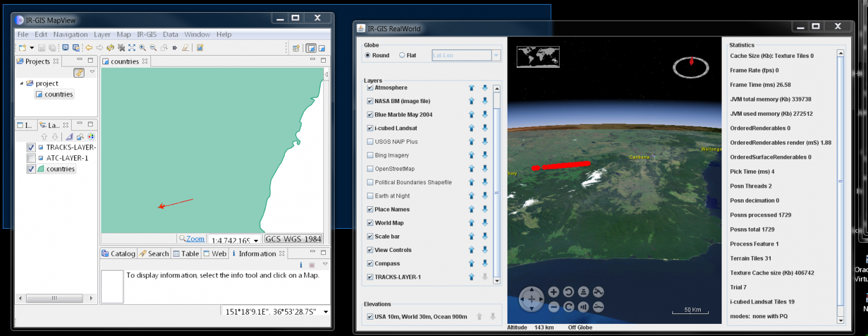Move the Place Names layer down
The image size is (868, 336).
click(x=485, y=210)
